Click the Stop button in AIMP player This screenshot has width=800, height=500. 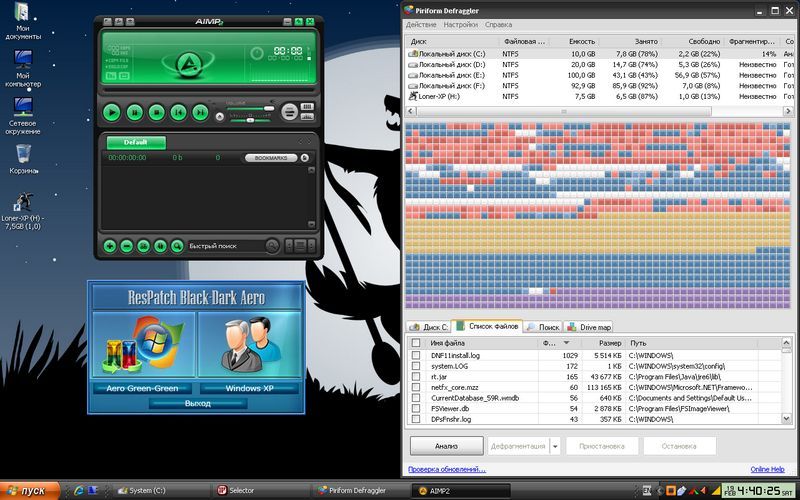(158, 113)
